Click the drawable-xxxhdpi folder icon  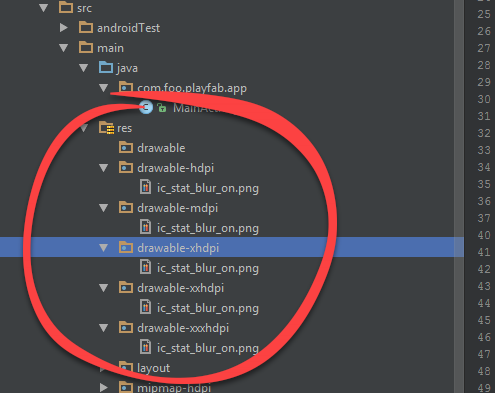(x=126, y=327)
